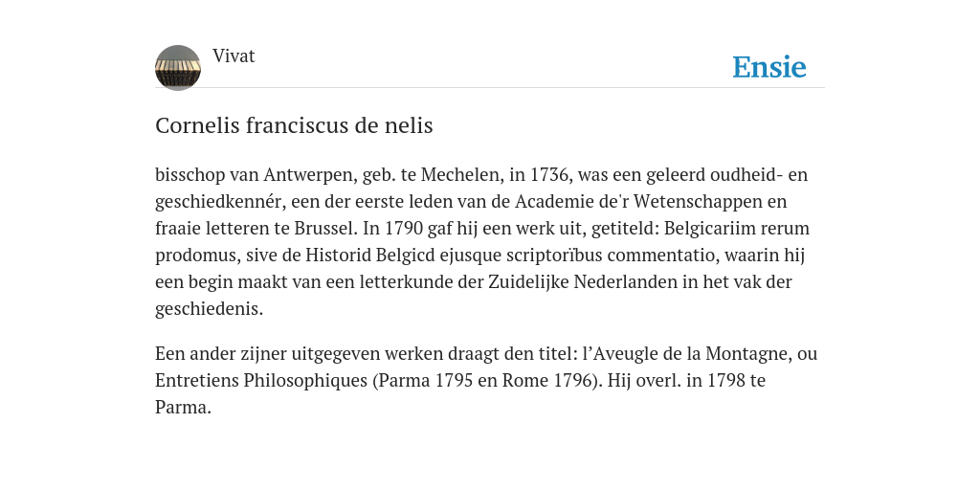Screen dimensions: 980x490
Task: Click the last word 'Parma.' of the article
Action: tap(183, 408)
